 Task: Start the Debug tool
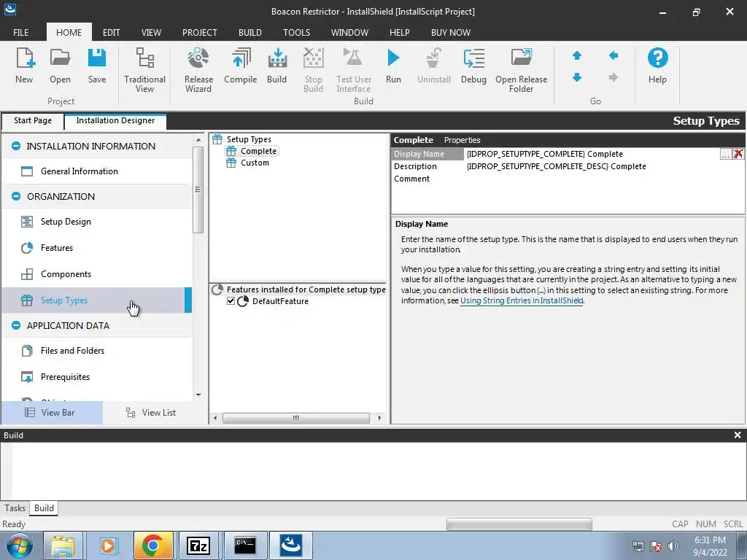[473, 66]
